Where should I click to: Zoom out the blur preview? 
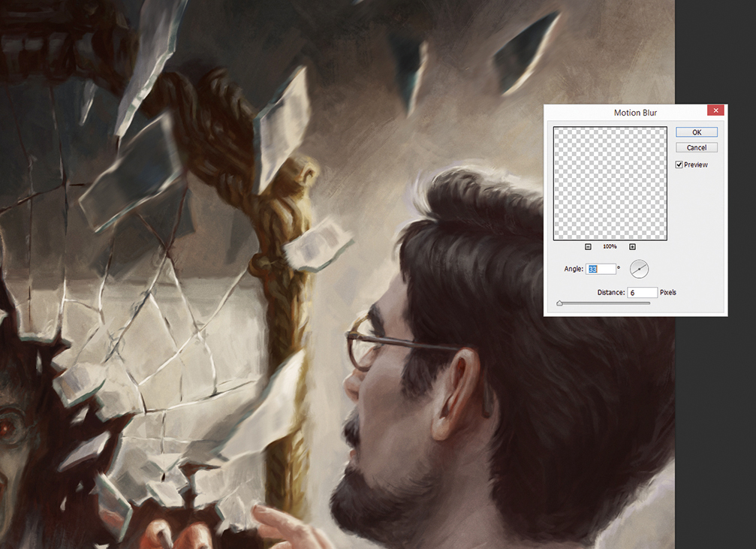588,247
